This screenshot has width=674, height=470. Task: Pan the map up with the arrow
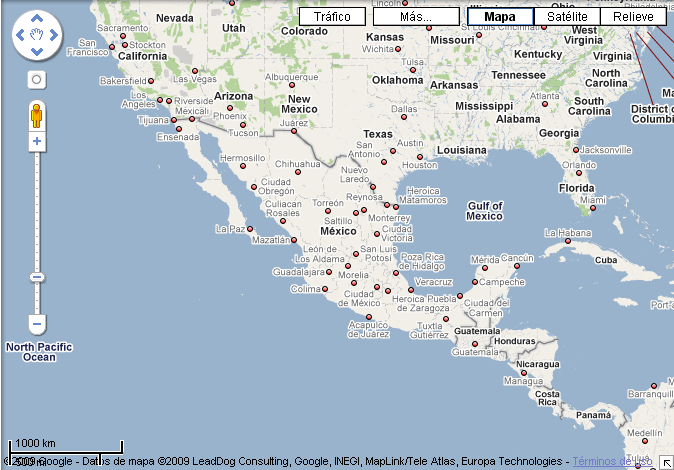point(37,18)
